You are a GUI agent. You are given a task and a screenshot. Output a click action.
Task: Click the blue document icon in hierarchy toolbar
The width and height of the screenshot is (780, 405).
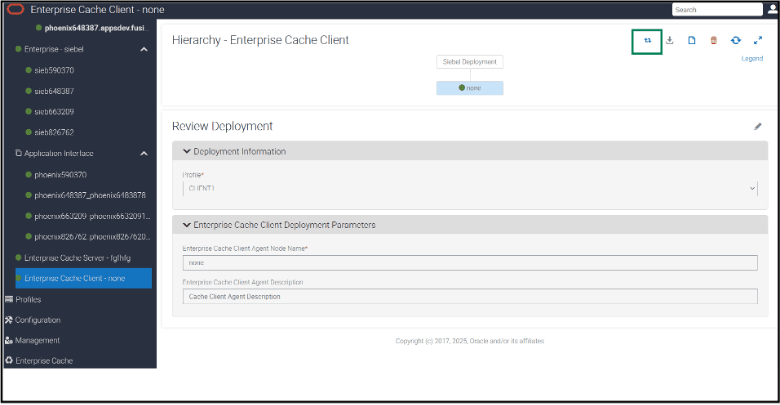click(x=691, y=40)
